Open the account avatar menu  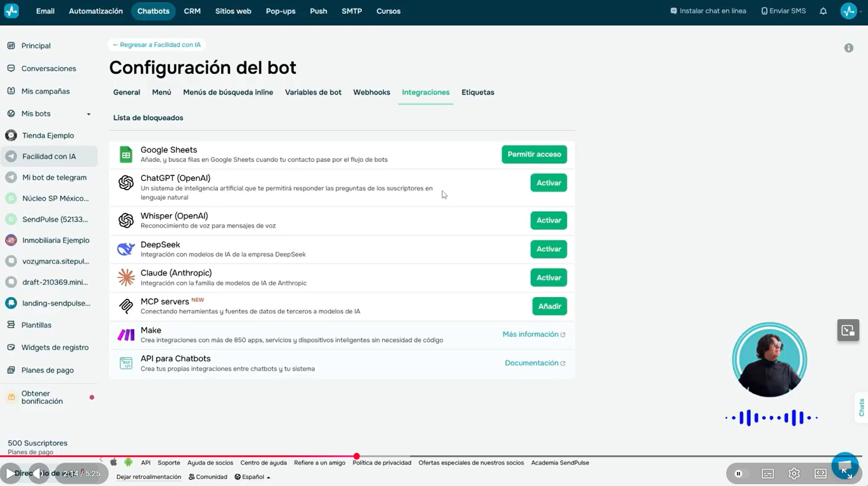pos(848,11)
